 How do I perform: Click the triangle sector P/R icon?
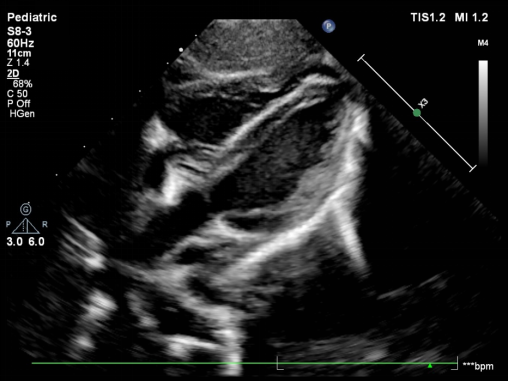pos(26,226)
